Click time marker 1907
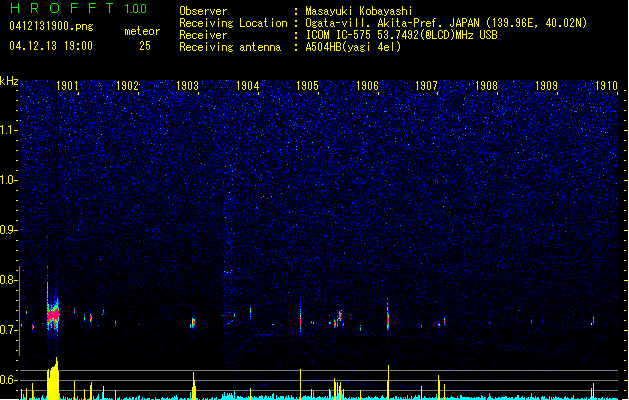This screenshot has height=400, width=629. point(426,86)
